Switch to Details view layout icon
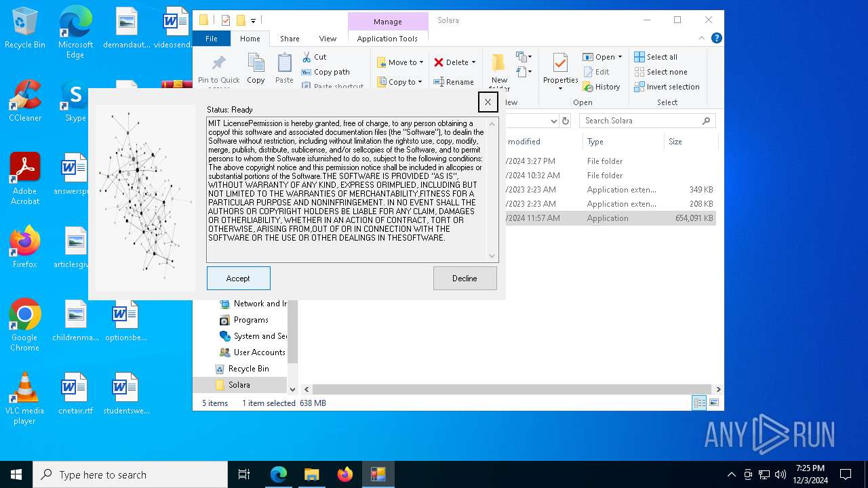This screenshot has width=868, height=488. coord(699,403)
